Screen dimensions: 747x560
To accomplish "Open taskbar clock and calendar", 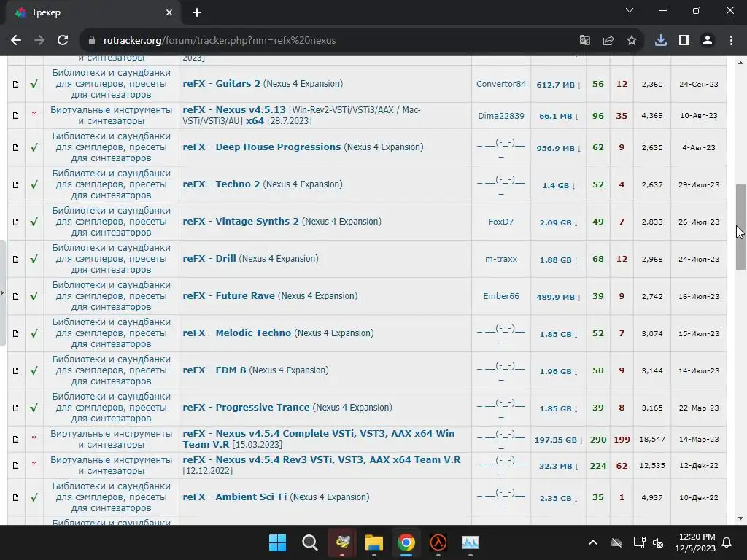I will pyautogui.click(x=695, y=542).
